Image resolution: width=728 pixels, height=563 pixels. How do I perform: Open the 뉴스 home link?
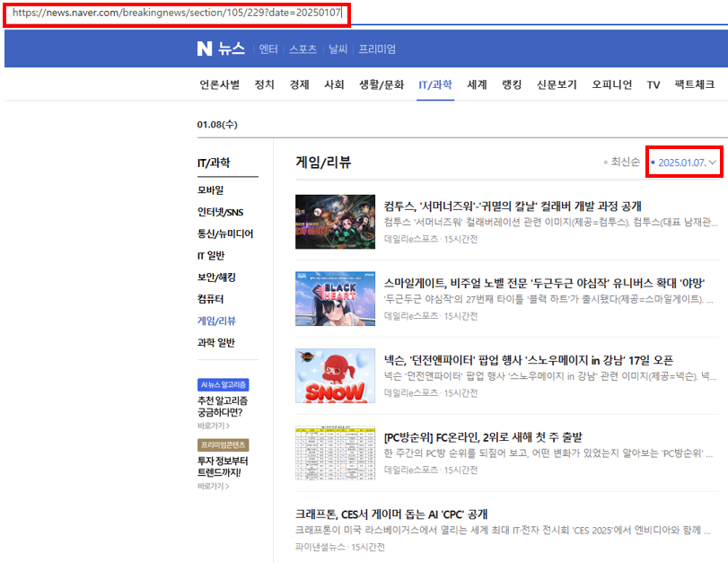pyautogui.click(x=232, y=48)
